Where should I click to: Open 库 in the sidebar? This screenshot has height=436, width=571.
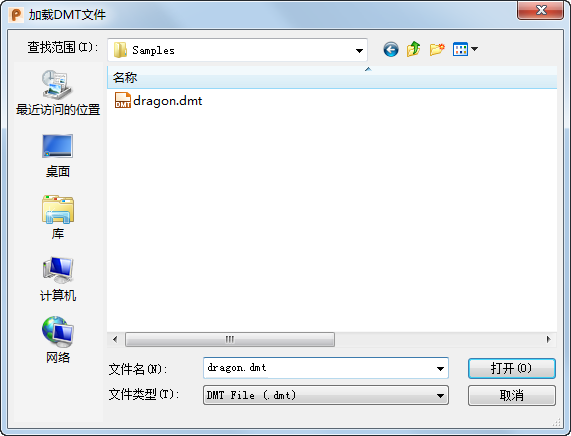click(58, 217)
